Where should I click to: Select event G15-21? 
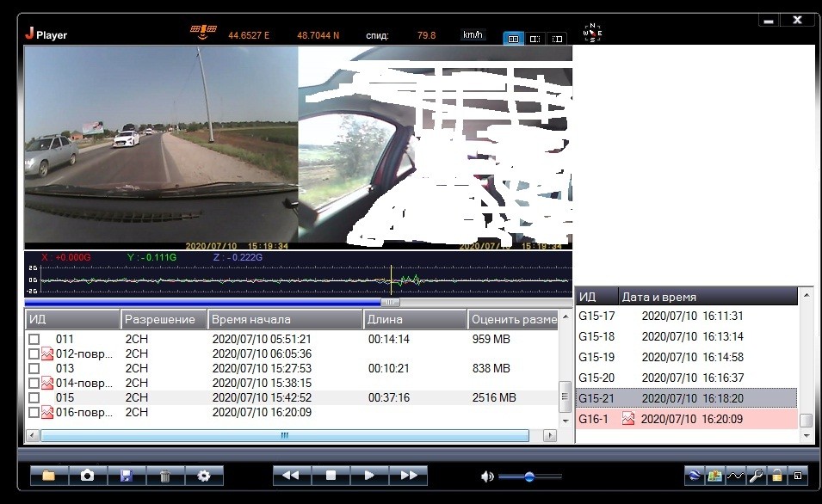pyautogui.click(x=686, y=398)
